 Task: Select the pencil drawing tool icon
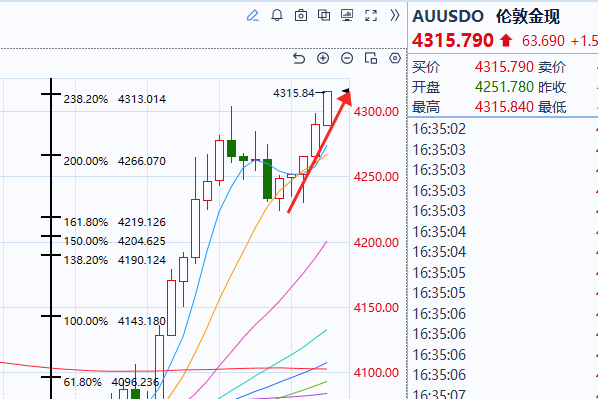tap(252, 16)
